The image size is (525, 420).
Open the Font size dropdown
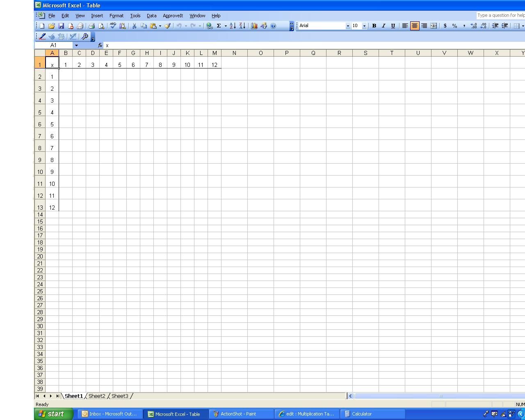363,25
